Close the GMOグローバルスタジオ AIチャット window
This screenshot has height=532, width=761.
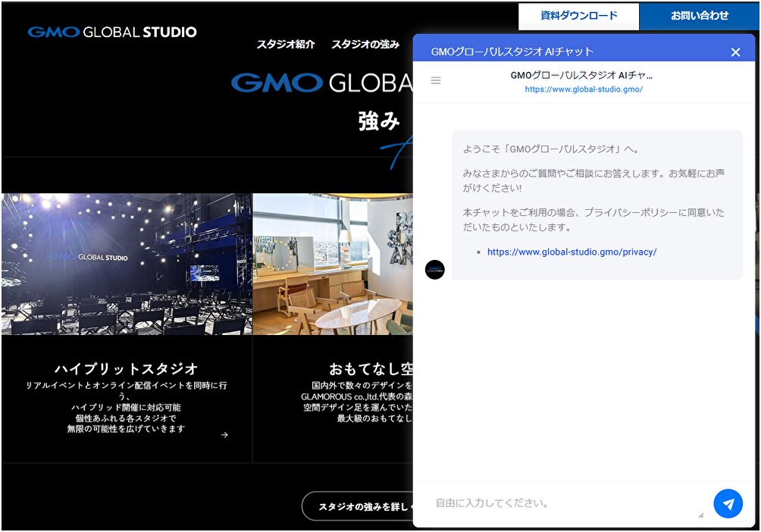(x=735, y=52)
